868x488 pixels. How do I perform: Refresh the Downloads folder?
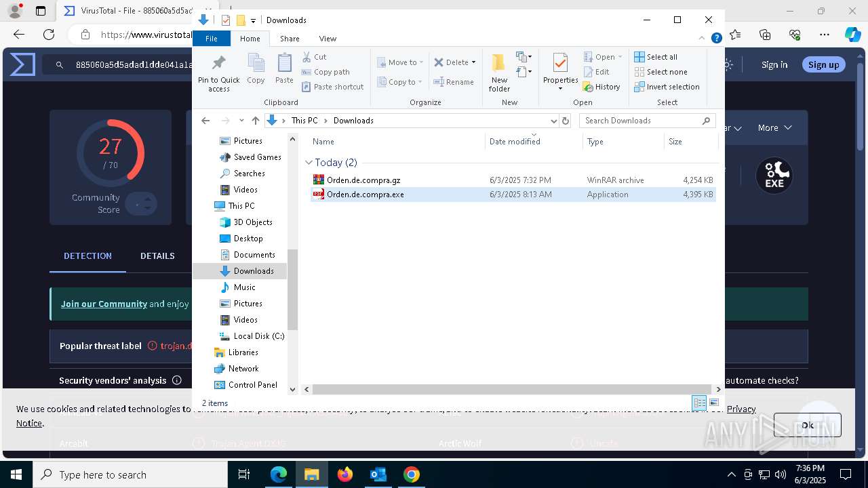(x=565, y=121)
